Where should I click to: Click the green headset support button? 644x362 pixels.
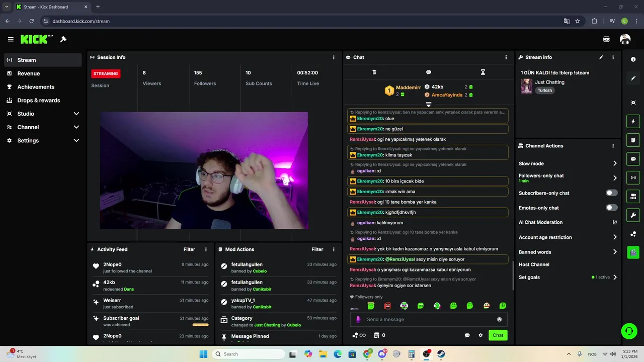click(629, 331)
